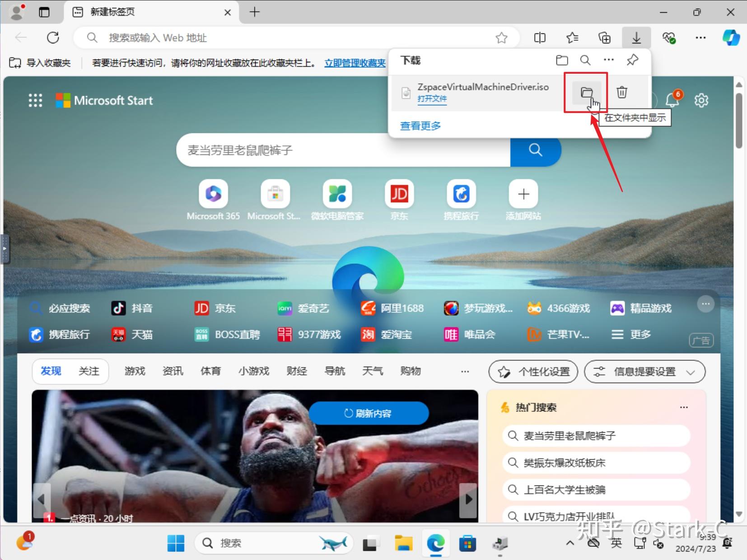Select the 发现 feed tab

pos(51,371)
